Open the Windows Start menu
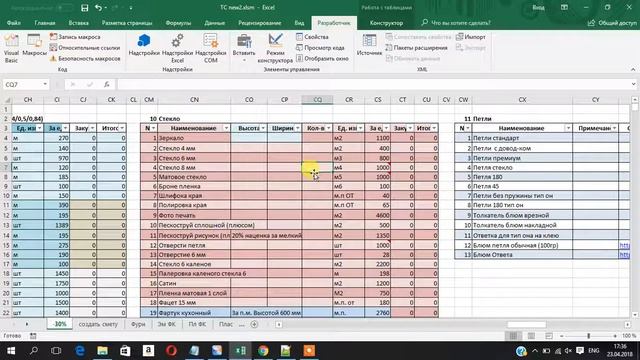The height and width of the screenshot is (360, 640). point(11,351)
